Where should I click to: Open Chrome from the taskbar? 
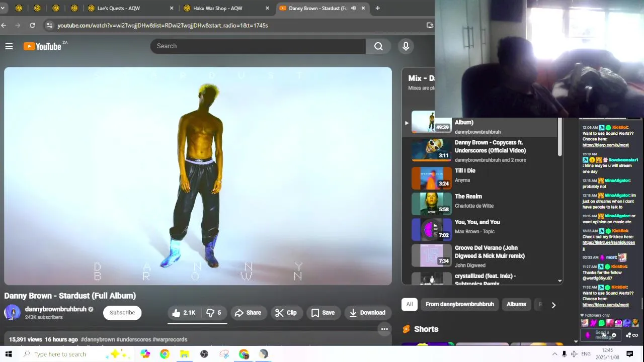coord(165,354)
